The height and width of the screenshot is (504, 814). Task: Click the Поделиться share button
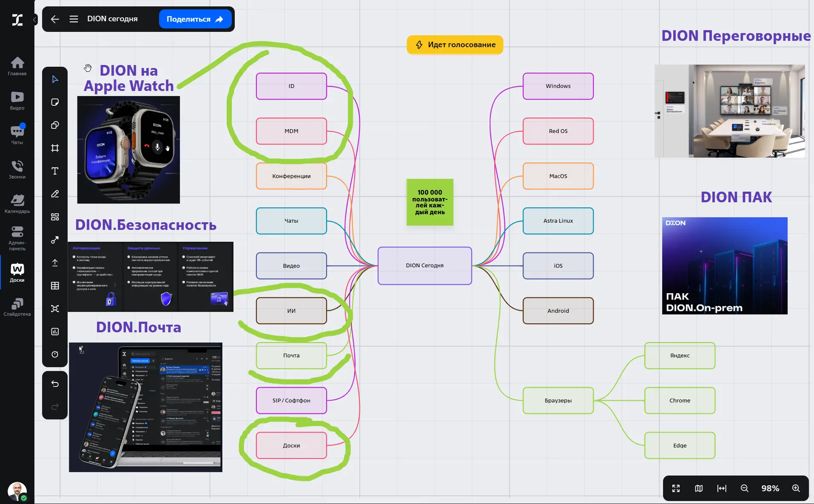click(x=195, y=19)
